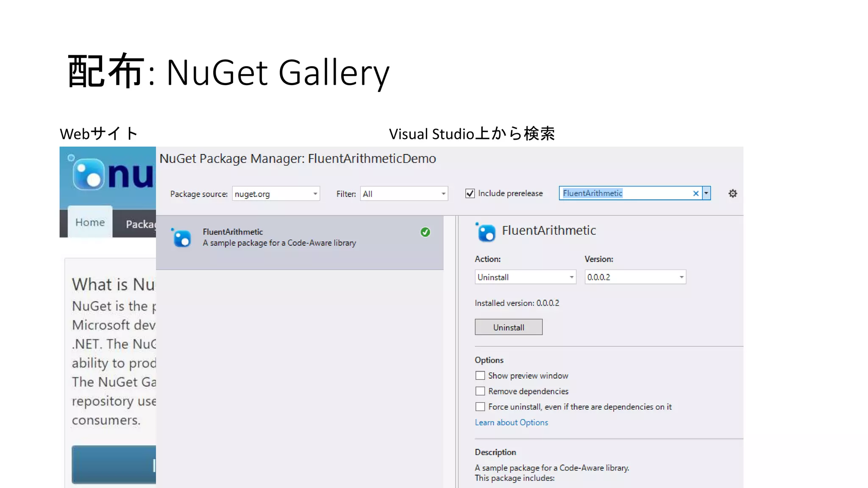The height and width of the screenshot is (488, 868).
Task: Open the Package source dropdown
Action: pyautogui.click(x=276, y=194)
